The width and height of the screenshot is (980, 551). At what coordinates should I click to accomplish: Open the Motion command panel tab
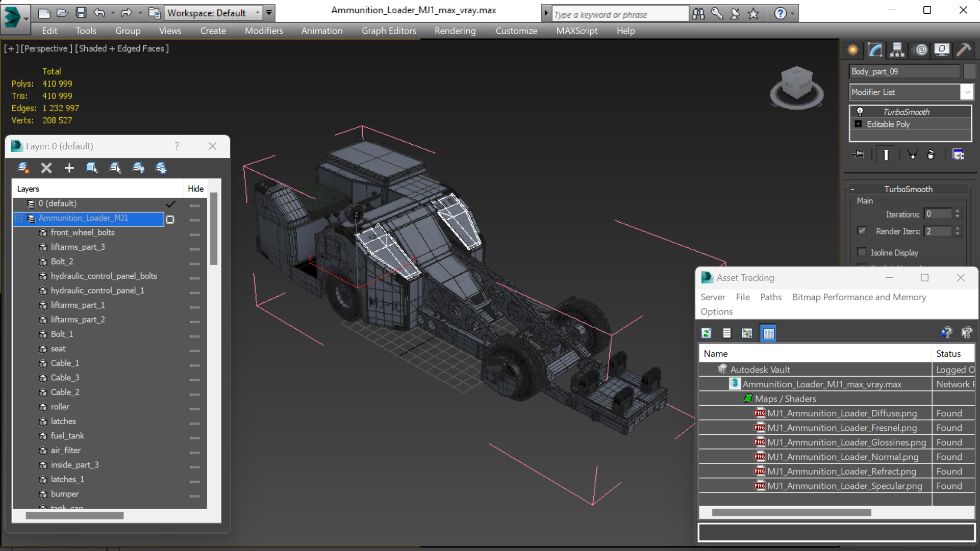(920, 49)
